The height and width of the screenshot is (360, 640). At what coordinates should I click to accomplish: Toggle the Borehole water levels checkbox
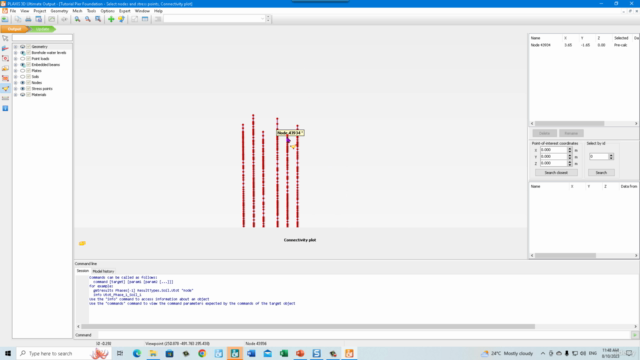29,53
